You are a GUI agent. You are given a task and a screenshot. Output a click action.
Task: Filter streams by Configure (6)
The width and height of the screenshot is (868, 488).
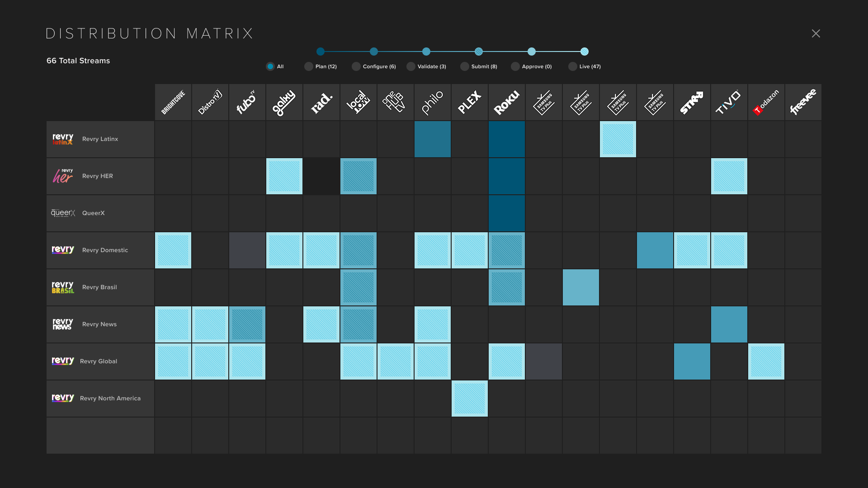[356, 66]
